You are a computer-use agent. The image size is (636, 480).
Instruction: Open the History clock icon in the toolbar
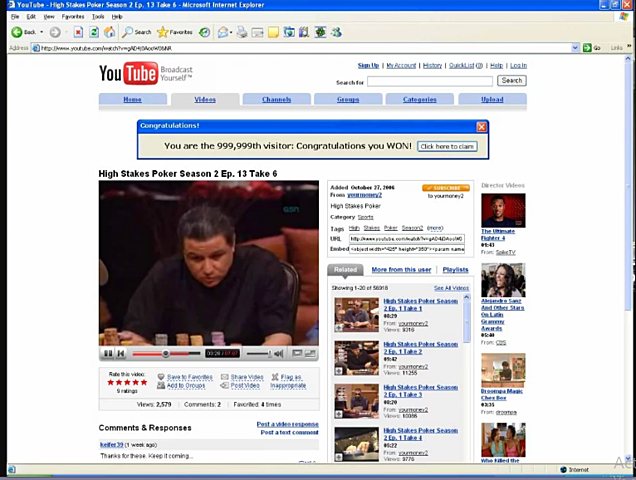point(204,32)
